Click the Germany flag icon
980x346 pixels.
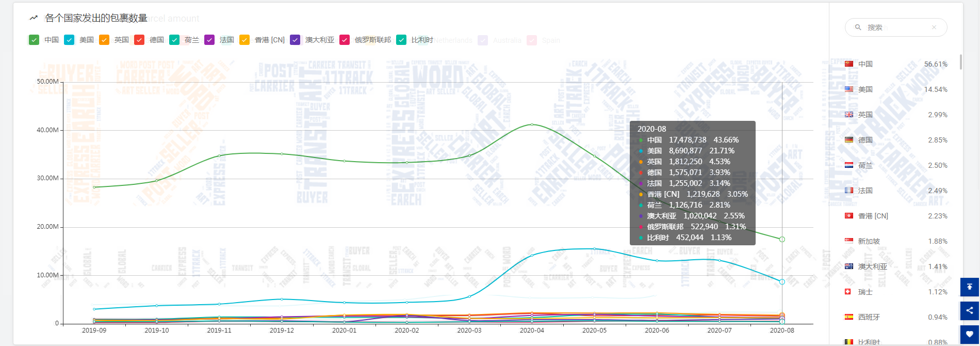pos(849,140)
